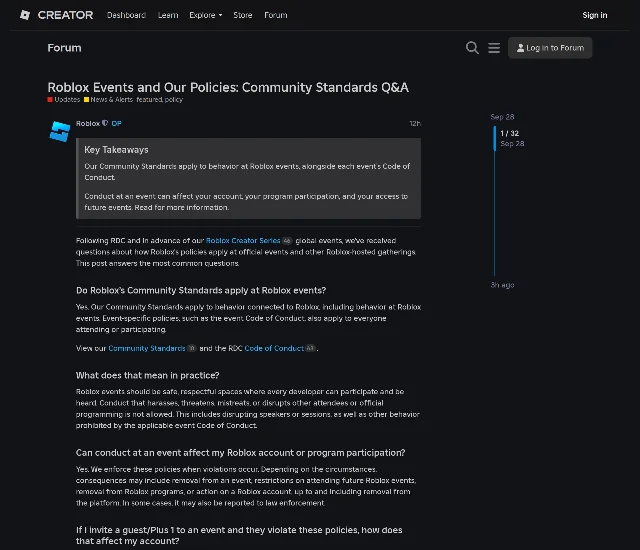This screenshot has height=550, width=640.
Task: Click the 3h ago timeline end marker
Action: pos(502,285)
